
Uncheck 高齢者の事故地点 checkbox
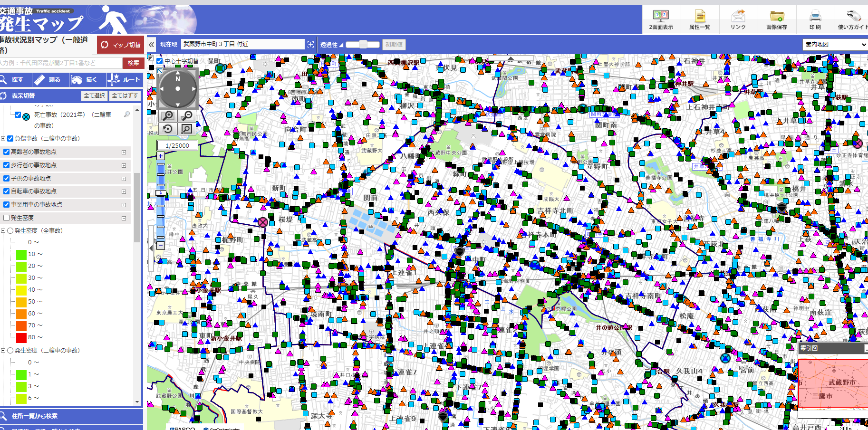pos(6,152)
